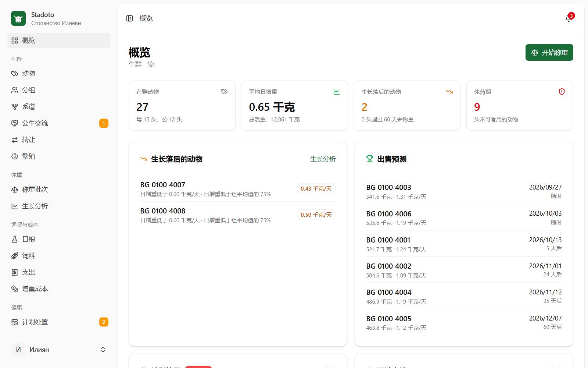Click the 概览 breadcrumb in the header
Screen dimensions: 588x368
[x=146, y=18]
